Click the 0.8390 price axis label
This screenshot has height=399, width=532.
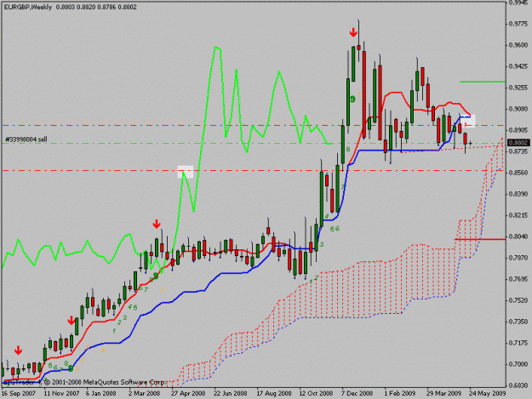click(518, 194)
